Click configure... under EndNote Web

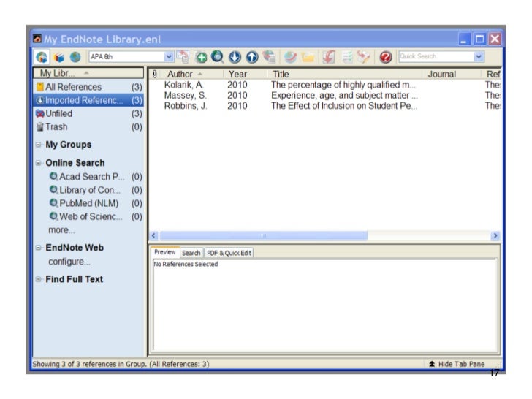[x=69, y=262]
